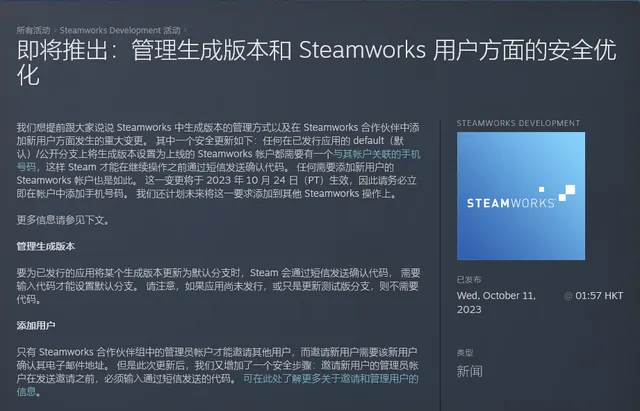
Task: Click the STEAMWORKS DEVELOPMENT sidebar label
Action: pyautogui.click(x=517, y=123)
